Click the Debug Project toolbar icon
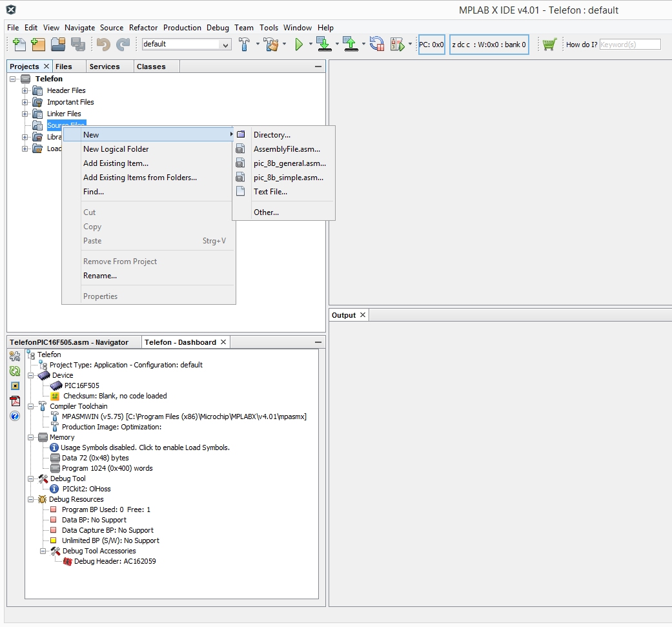This screenshot has width=672, height=627. 397,44
